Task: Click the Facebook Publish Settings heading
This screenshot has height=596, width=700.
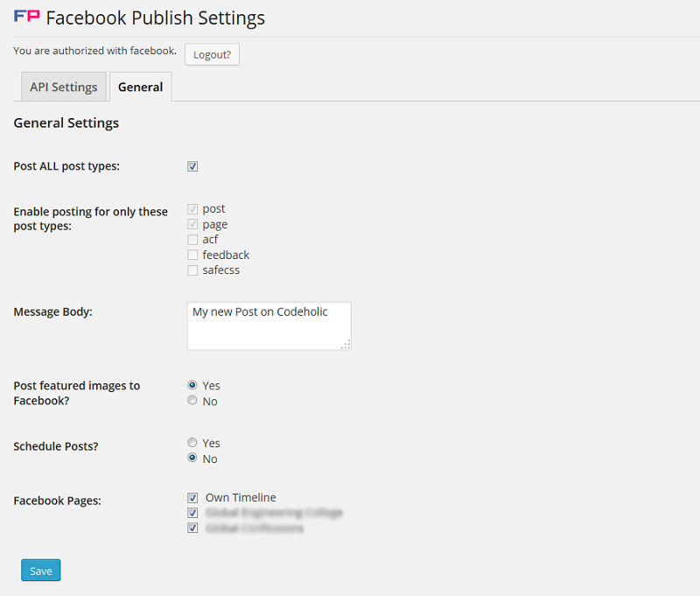Action: click(x=156, y=18)
